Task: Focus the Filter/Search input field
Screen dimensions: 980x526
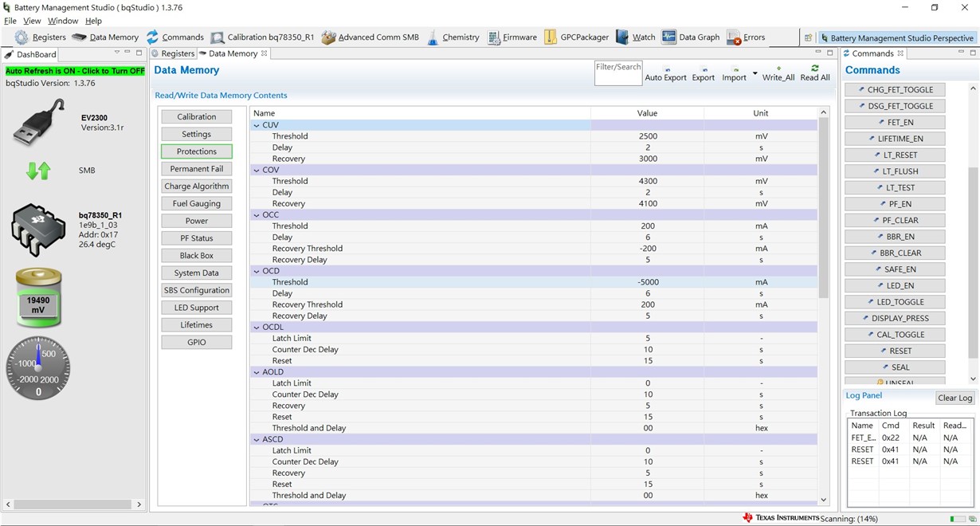Action: [x=618, y=73]
